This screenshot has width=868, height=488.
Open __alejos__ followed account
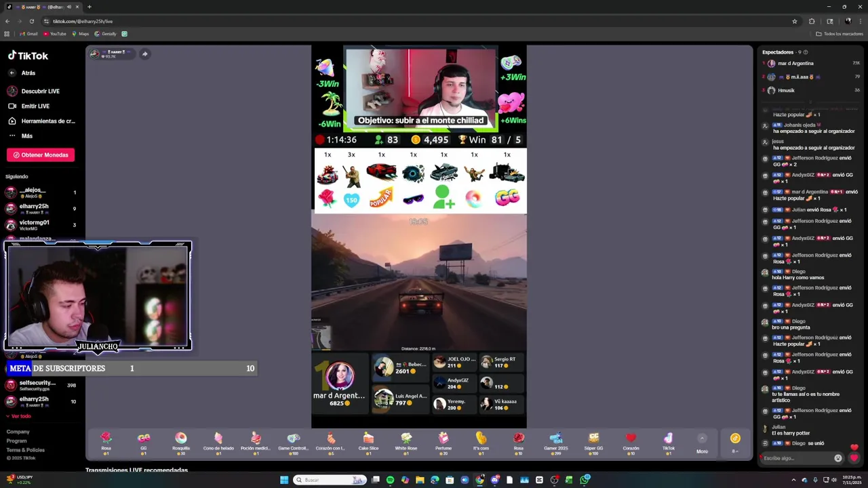41,192
